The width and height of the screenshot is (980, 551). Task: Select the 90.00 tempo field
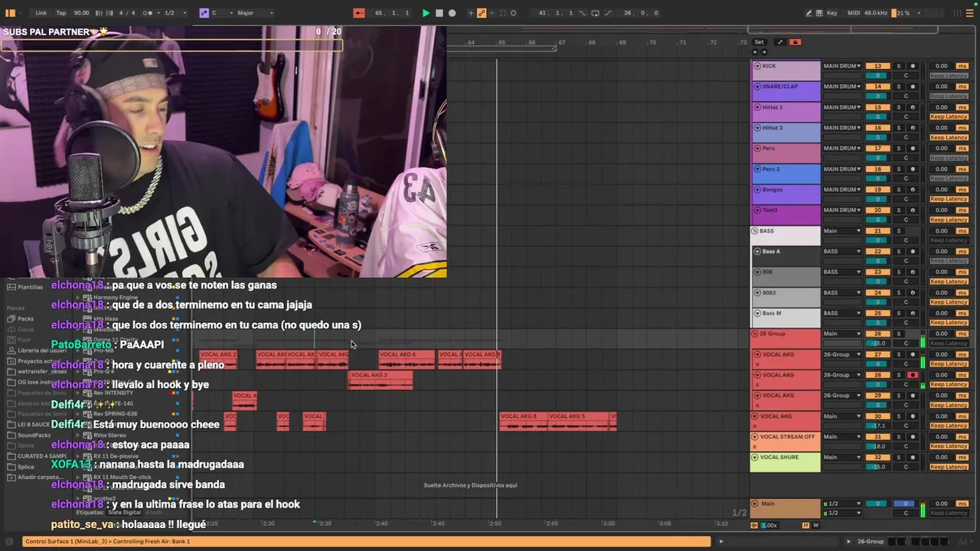(x=81, y=13)
